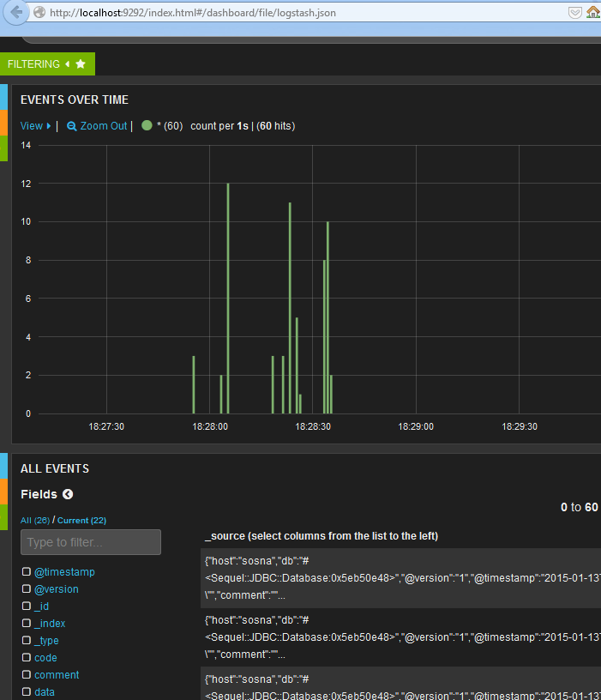Click Zoom Out on the histogram
Image resolution: width=601 pixels, height=700 pixels.
pos(104,126)
